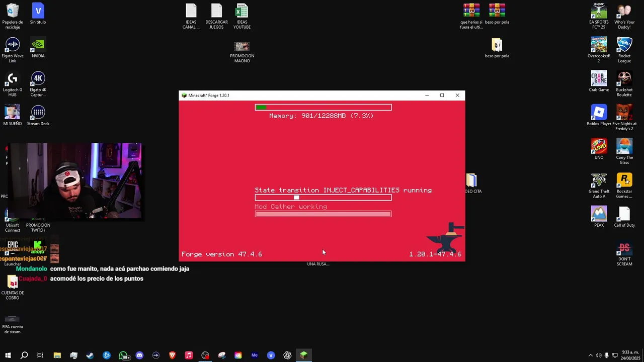Viewport: 644px width, 362px height.
Task: Open Rockstar Games launcher shortcut
Action: pos(624,186)
